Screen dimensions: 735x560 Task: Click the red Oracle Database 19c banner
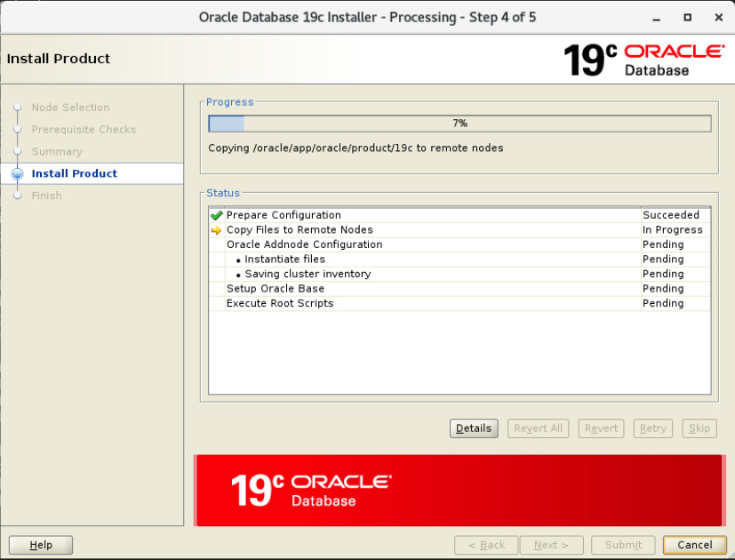pyautogui.click(x=459, y=491)
